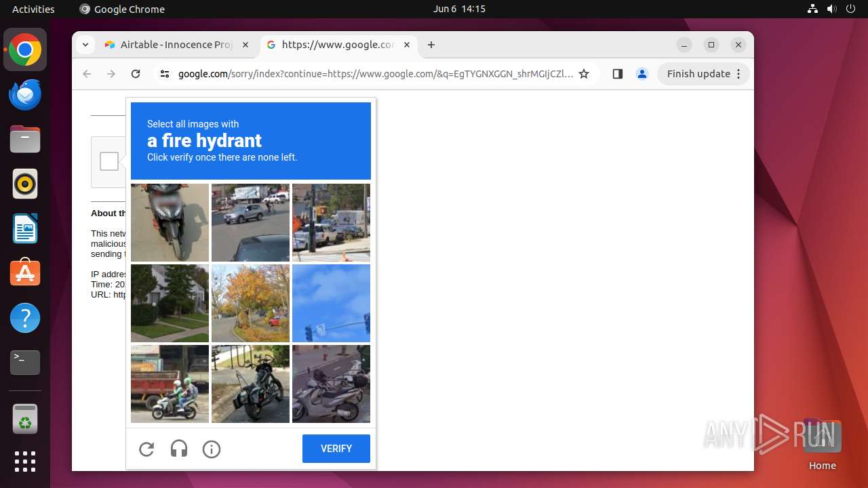Tick the I'm not a robot checkbox
Viewport: 868px width, 488px height.
coord(109,161)
